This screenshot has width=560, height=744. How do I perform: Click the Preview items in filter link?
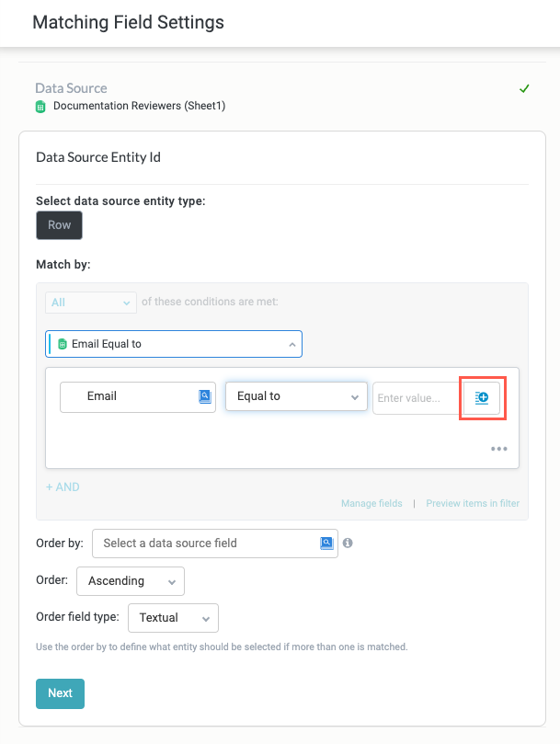(x=472, y=503)
